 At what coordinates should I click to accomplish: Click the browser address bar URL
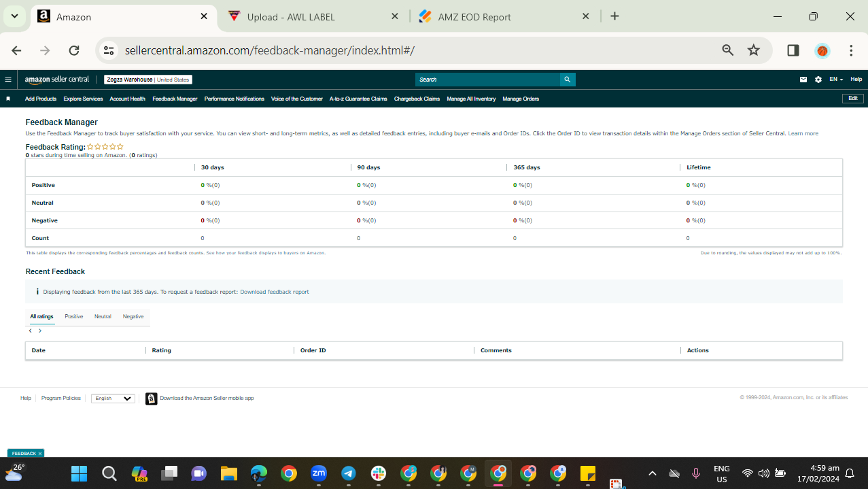[x=270, y=50]
